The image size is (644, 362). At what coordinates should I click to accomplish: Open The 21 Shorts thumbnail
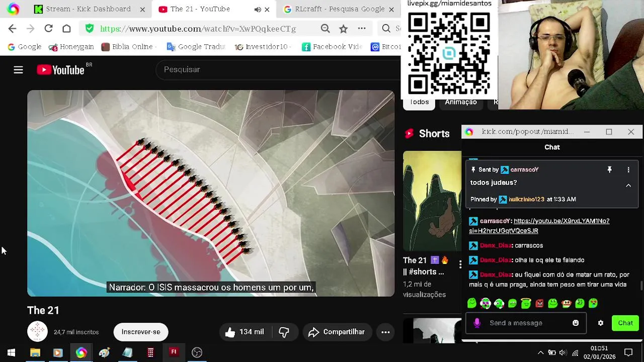pos(432,201)
